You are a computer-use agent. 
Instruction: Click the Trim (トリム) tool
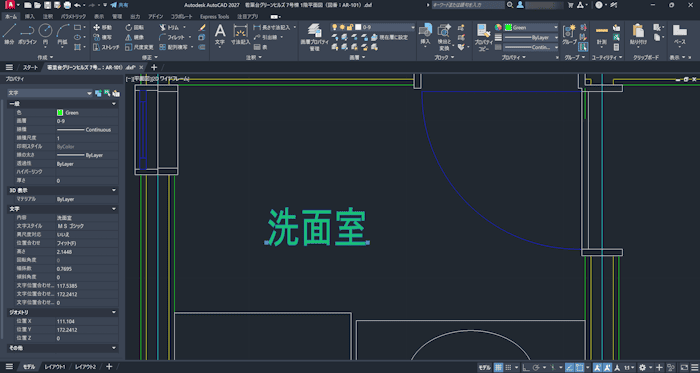coord(170,28)
